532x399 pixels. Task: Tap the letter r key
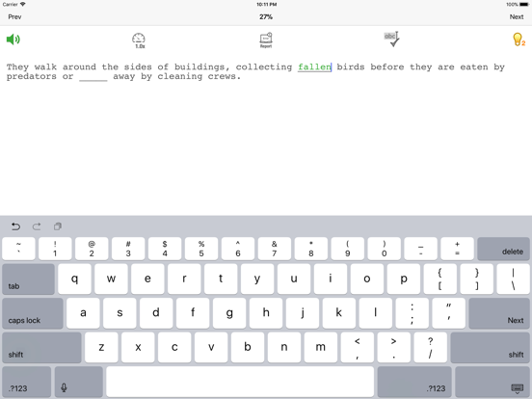pyautogui.click(x=184, y=279)
